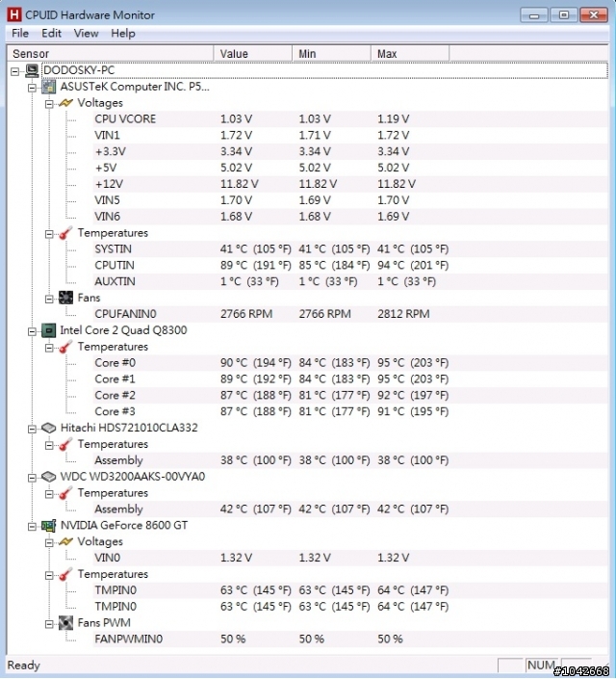Click the WDC hard drive icon
Viewport: 616px width, 679px height.
tap(48, 477)
